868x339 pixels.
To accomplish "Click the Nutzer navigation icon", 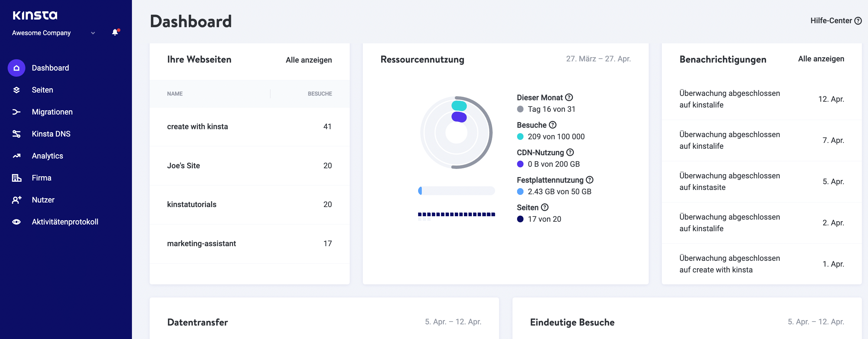I will point(16,199).
